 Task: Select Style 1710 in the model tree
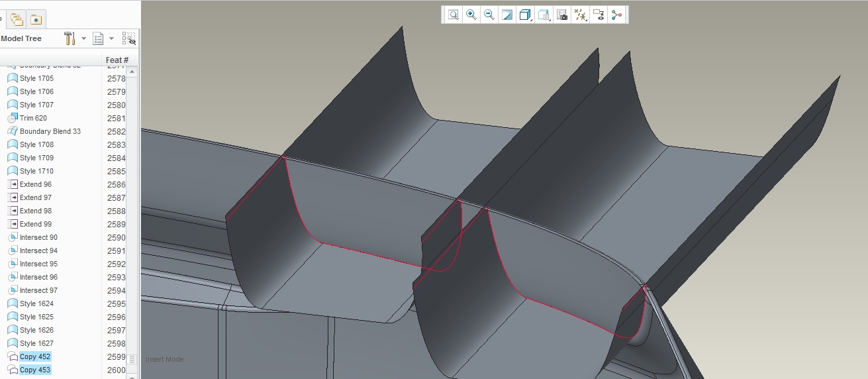(36, 171)
